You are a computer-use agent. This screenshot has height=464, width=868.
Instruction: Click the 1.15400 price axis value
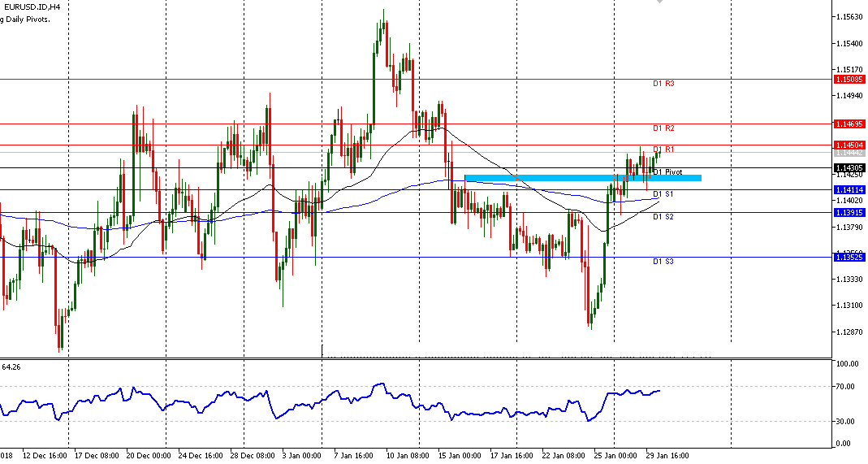click(x=850, y=43)
